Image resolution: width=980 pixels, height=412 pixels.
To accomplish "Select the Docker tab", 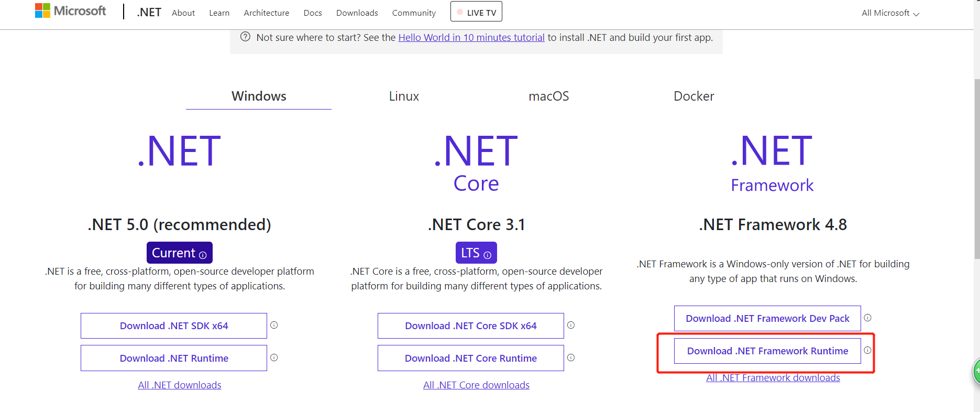I will [693, 96].
